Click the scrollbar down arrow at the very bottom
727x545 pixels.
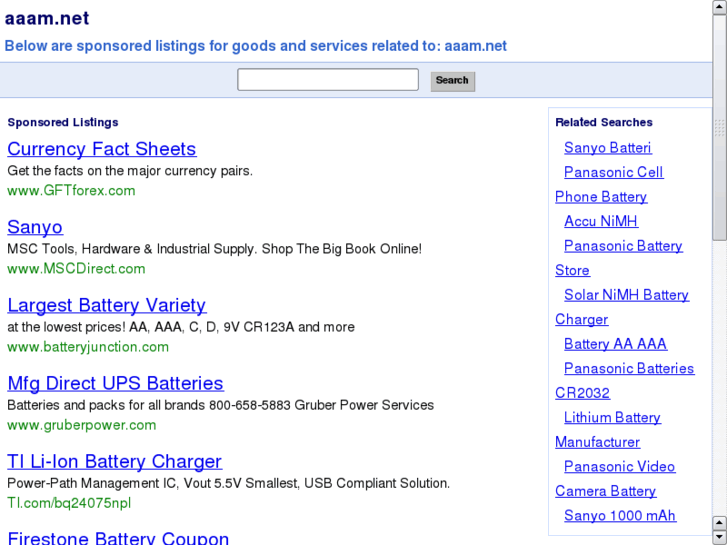[x=720, y=538]
